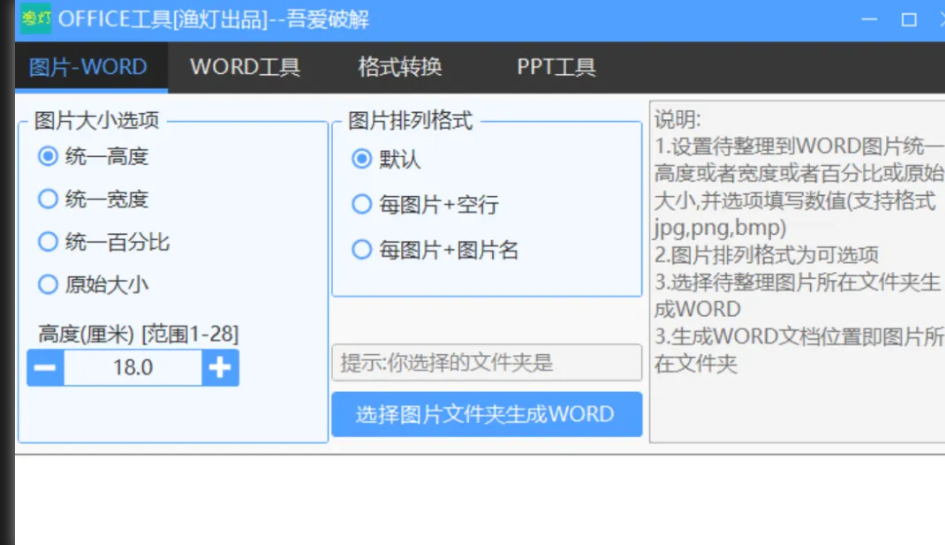Click the 说明: heading in the info panel
Image resolution: width=945 pixels, height=545 pixels.
[x=677, y=119]
